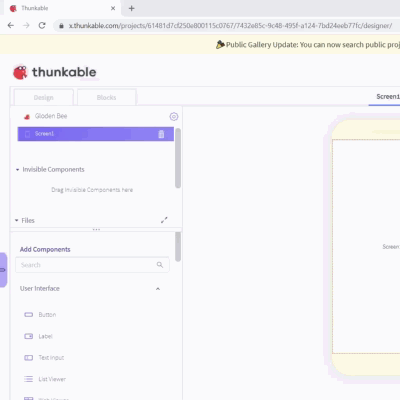
Task: Click the Thunkable tab favicon
Action: (13, 8)
